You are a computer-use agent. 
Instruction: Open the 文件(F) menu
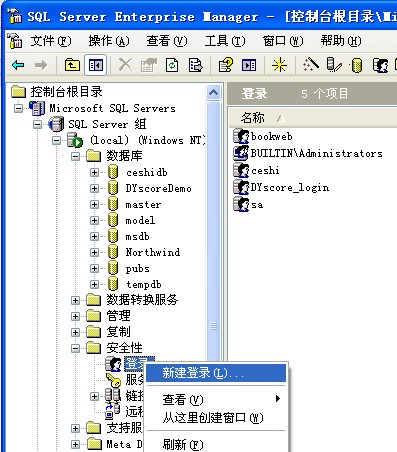pos(51,41)
